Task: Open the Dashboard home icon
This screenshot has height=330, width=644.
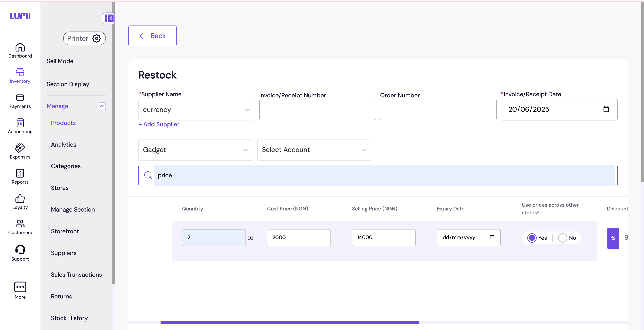Action: click(20, 47)
